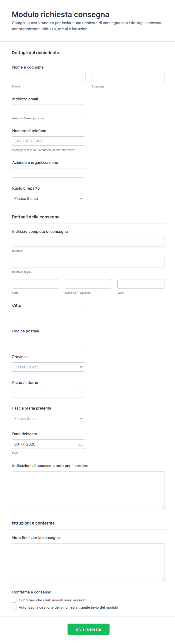Viewport: 175px width, 644px height.
Task: Open the calendar picker icon in Data richiesta
Action: pos(80,444)
